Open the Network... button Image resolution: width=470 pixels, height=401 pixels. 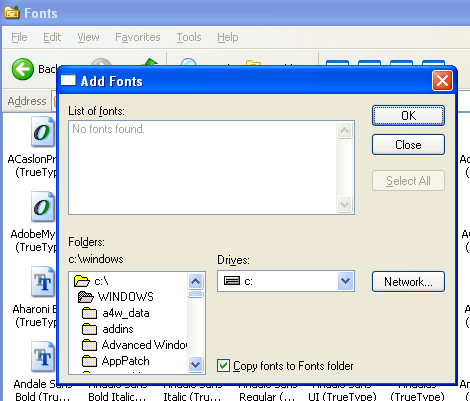pos(408,282)
